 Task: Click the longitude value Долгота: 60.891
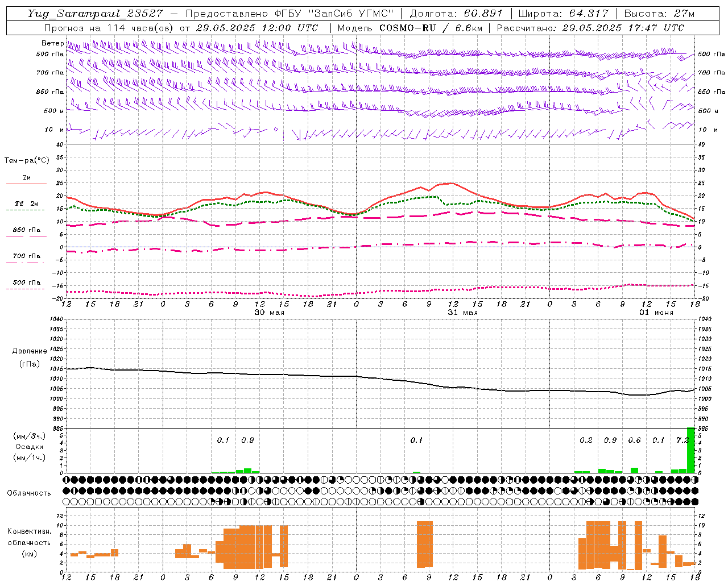456,14
